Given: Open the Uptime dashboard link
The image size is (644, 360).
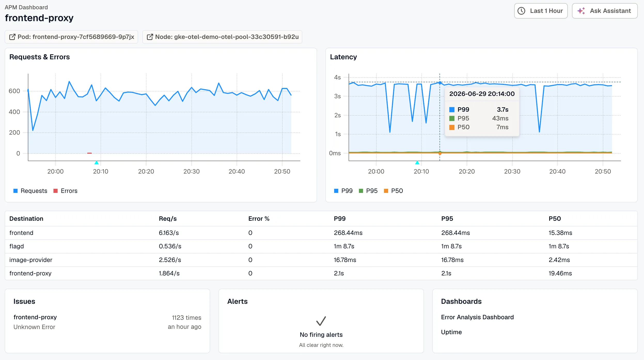Looking at the screenshot, I should (x=451, y=332).
